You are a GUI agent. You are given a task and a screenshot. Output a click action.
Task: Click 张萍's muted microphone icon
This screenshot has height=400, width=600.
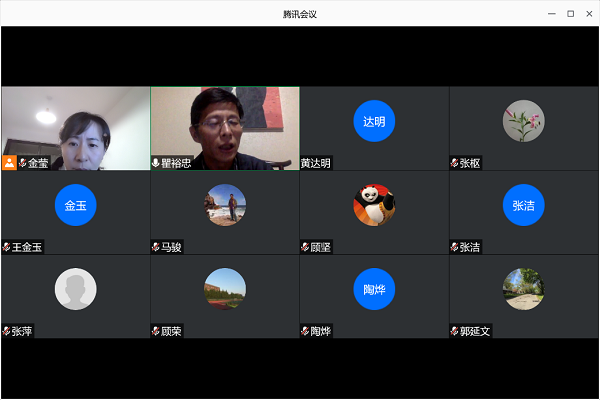point(7,331)
